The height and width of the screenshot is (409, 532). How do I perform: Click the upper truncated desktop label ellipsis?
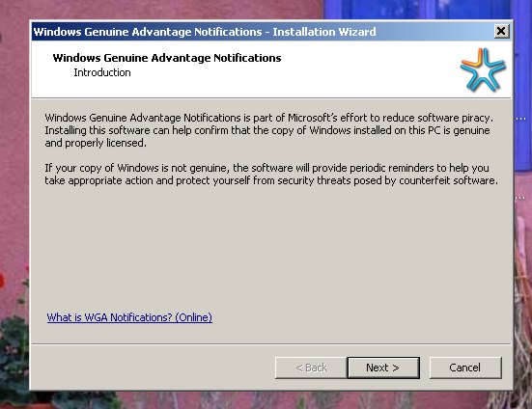click(x=521, y=119)
